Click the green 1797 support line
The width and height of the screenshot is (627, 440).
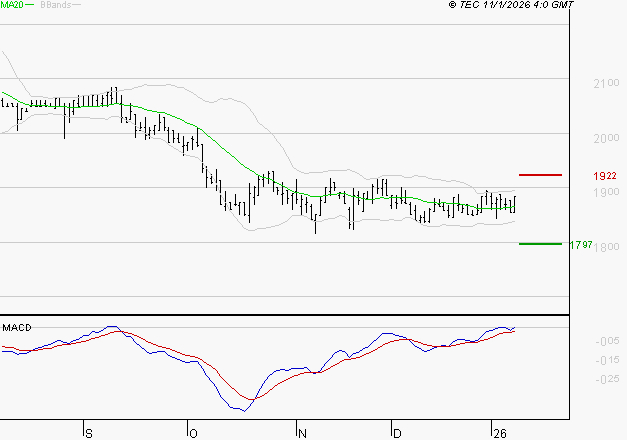pos(540,243)
